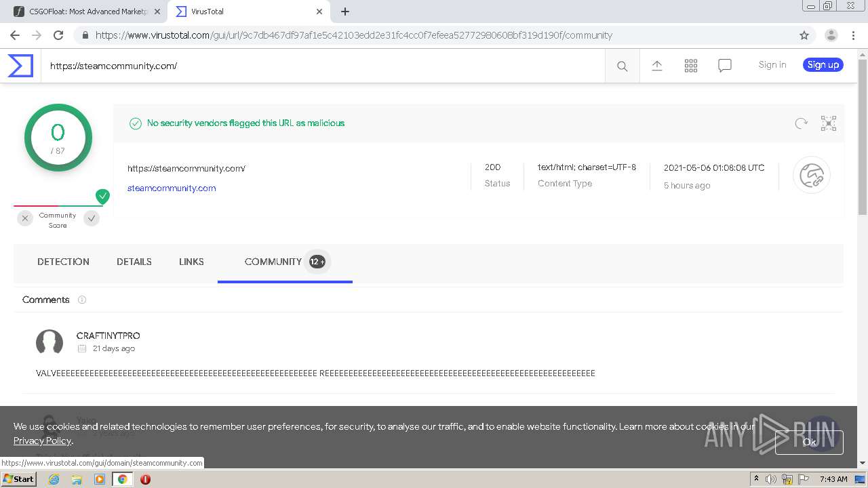
Task: Vote harmful with the X community button
Action: pyautogui.click(x=25, y=218)
